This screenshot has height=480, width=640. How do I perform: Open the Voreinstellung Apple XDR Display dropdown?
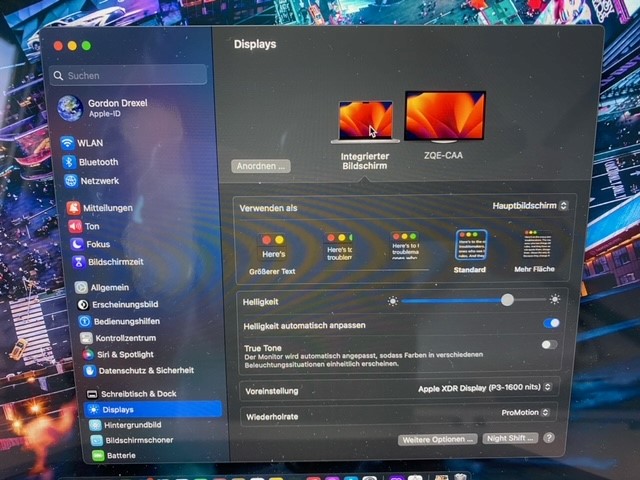(485, 388)
